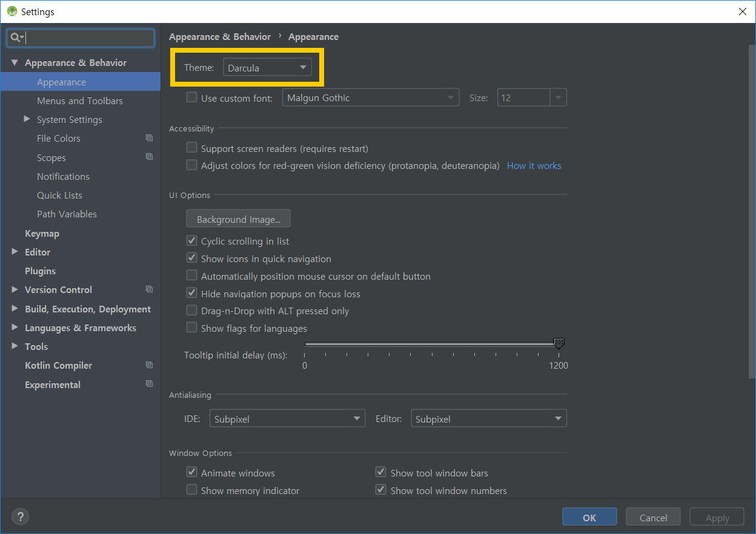Click the project-level icon beside File Colors
This screenshot has width=756, height=534.
[x=149, y=138]
